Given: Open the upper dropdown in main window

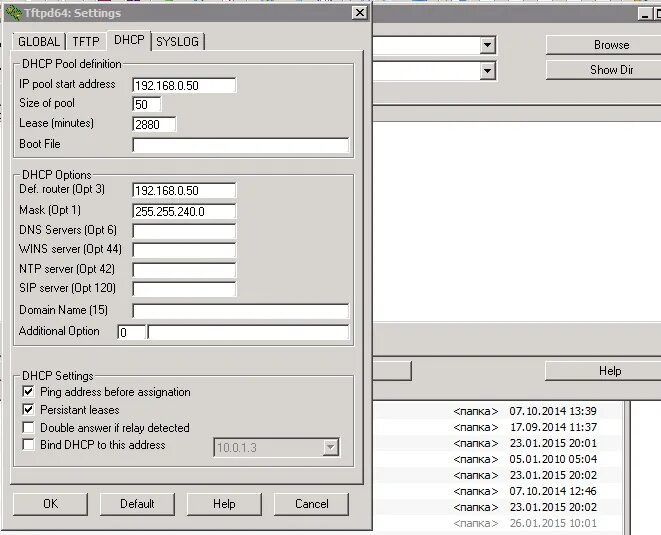Looking at the screenshot, I should 488,45.
